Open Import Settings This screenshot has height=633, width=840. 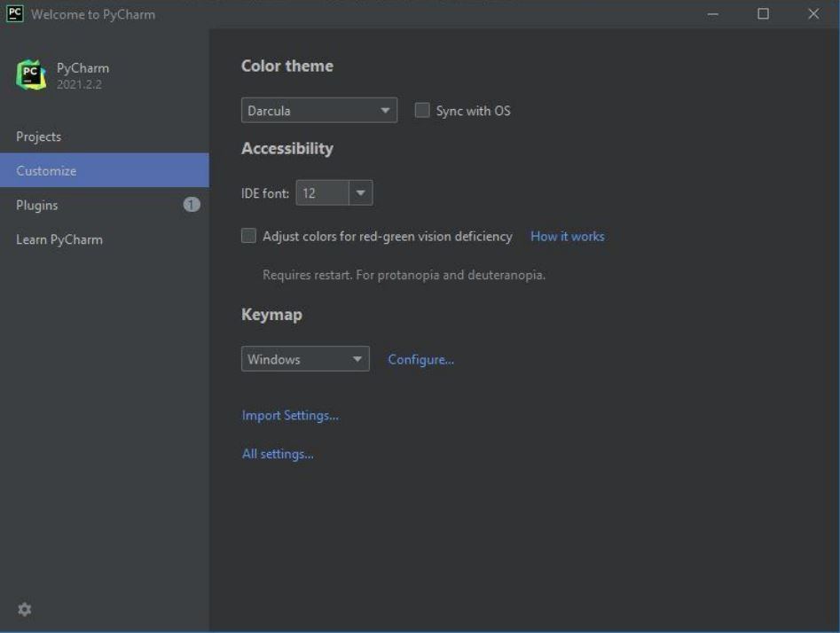click(x=292, y=414)
